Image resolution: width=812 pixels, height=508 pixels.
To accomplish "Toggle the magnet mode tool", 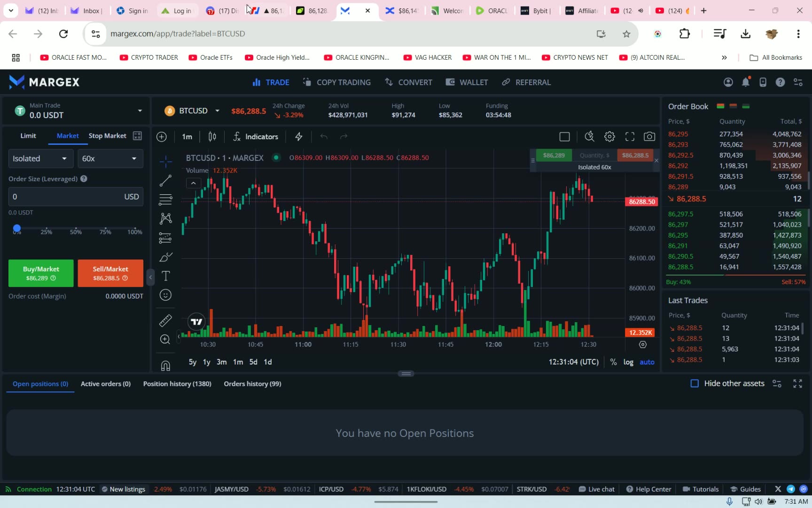I will (x=165, y=365).
